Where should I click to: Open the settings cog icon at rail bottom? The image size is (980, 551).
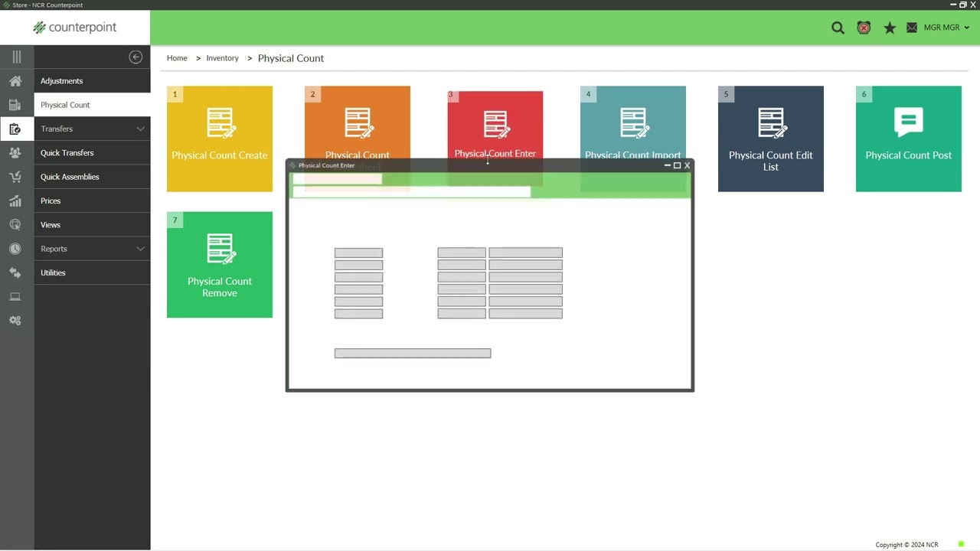15,321
